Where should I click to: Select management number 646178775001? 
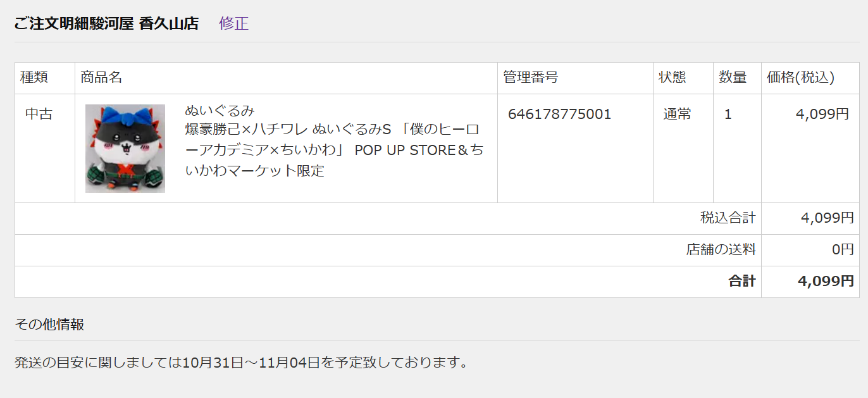[559, 115]
